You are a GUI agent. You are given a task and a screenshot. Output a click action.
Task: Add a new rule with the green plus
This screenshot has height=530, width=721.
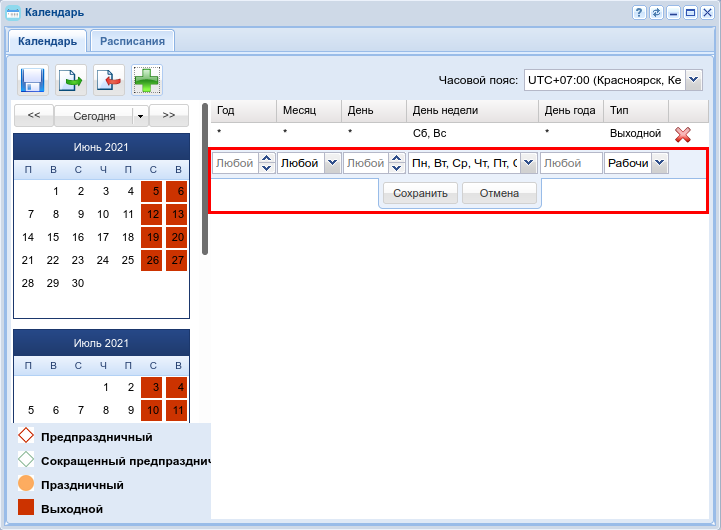[x=147, y=80]
